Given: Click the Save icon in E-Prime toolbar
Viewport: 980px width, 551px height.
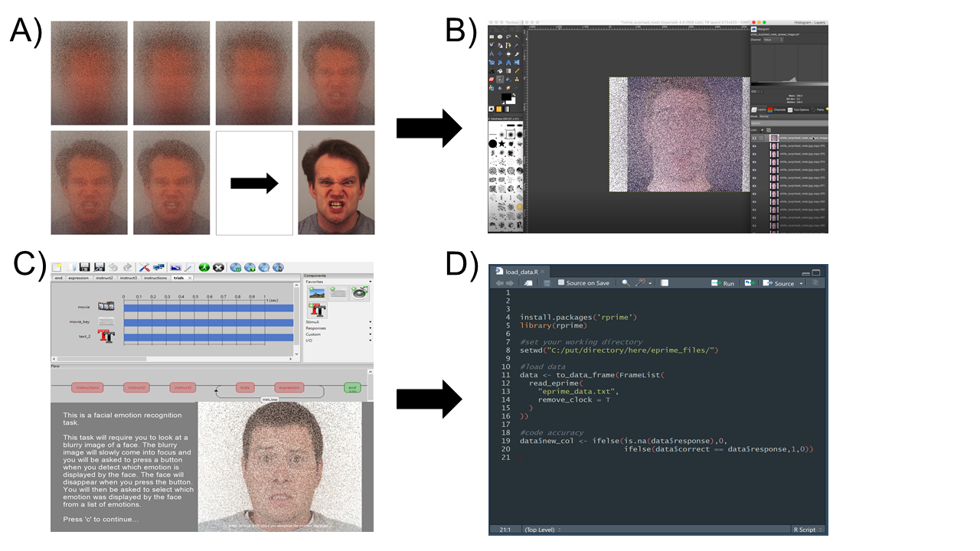Looking at the screenshot, I should click(84, 267).
